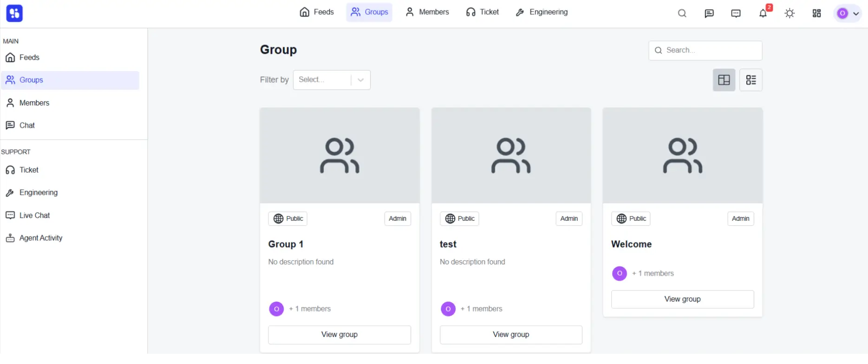Expand the user avatar account menu

coord(848,13)
